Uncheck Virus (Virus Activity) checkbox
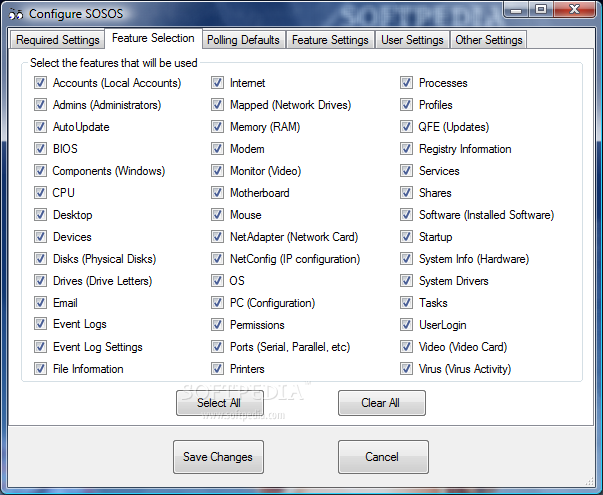Image resolution: width=603 pixels, height=495 pixels. [x=406, y=368]
